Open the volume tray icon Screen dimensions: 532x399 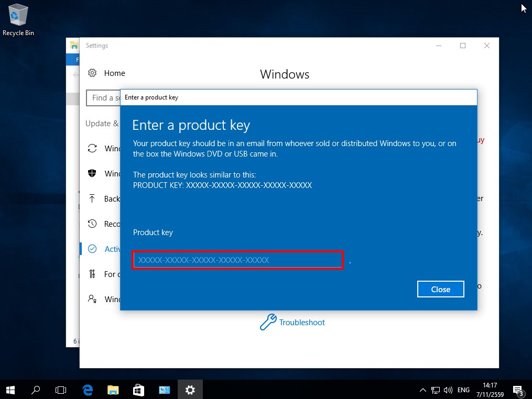click(448, 390)
